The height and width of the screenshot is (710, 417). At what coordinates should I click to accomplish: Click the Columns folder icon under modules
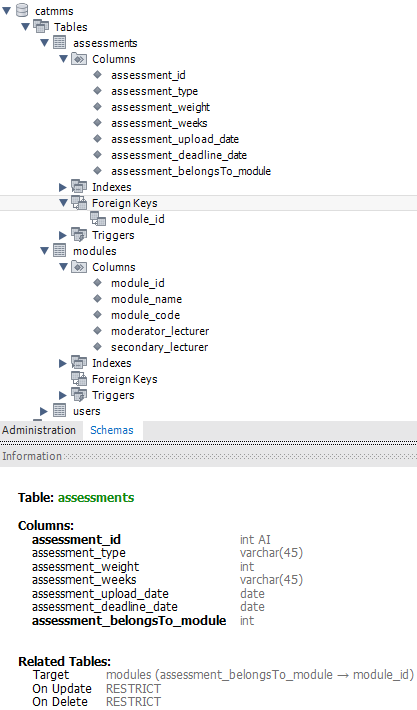coord(79,267)
